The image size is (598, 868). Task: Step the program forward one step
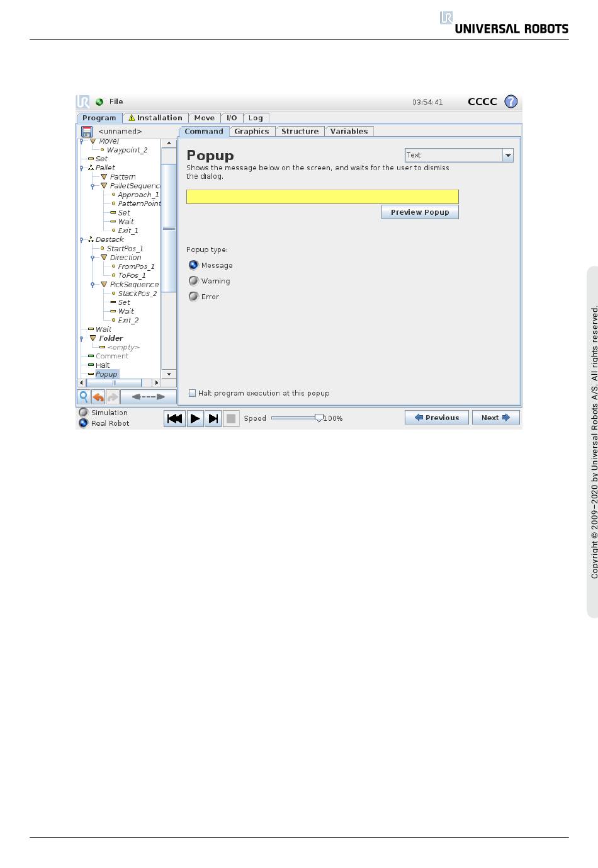tap(213, 418)
